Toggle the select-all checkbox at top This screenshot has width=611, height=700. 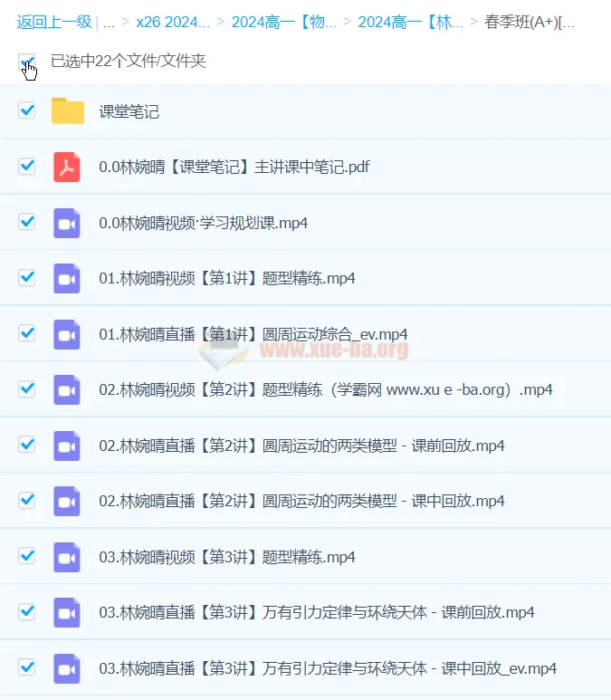pyautogui.click(x=27, y=62)
